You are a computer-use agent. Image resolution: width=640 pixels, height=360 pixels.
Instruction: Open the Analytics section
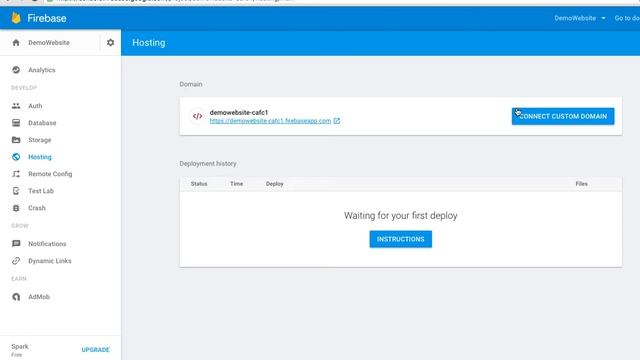click(x=42, y=70)
